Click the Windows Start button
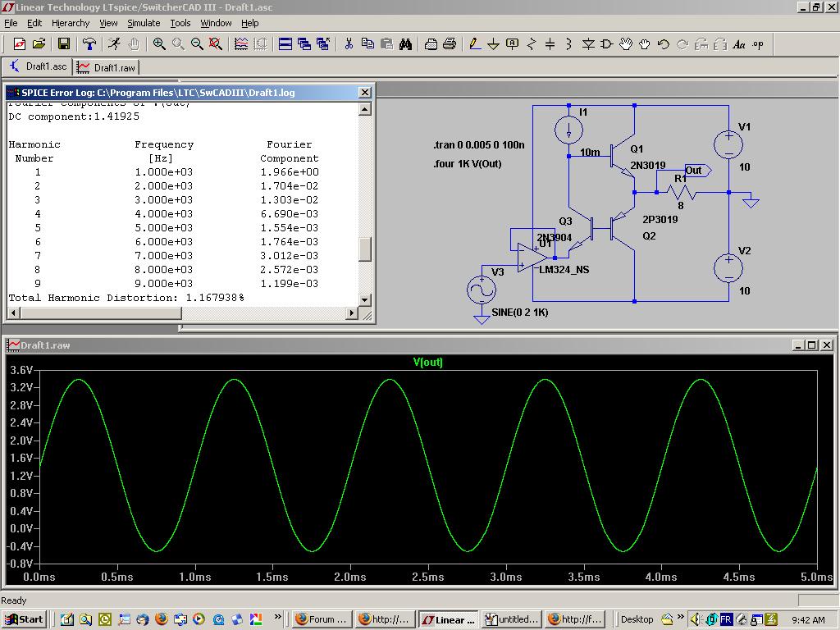 (24, 619)
